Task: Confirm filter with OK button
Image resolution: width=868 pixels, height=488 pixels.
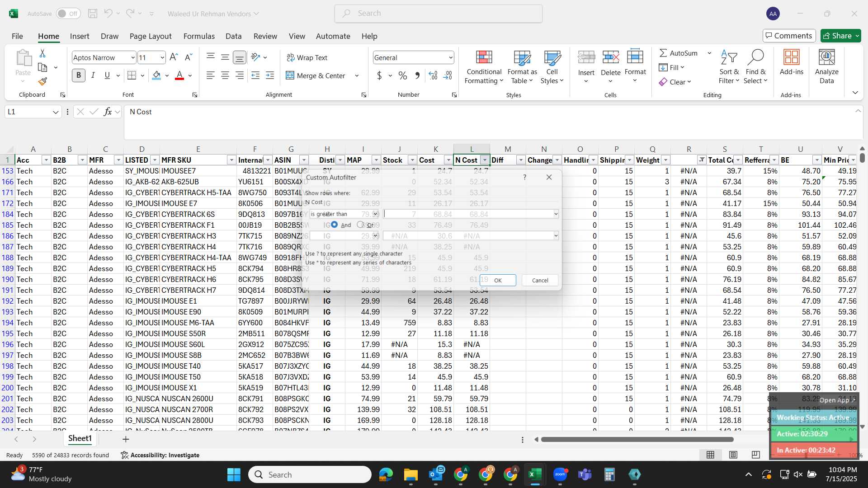Action: click(498, 280)
